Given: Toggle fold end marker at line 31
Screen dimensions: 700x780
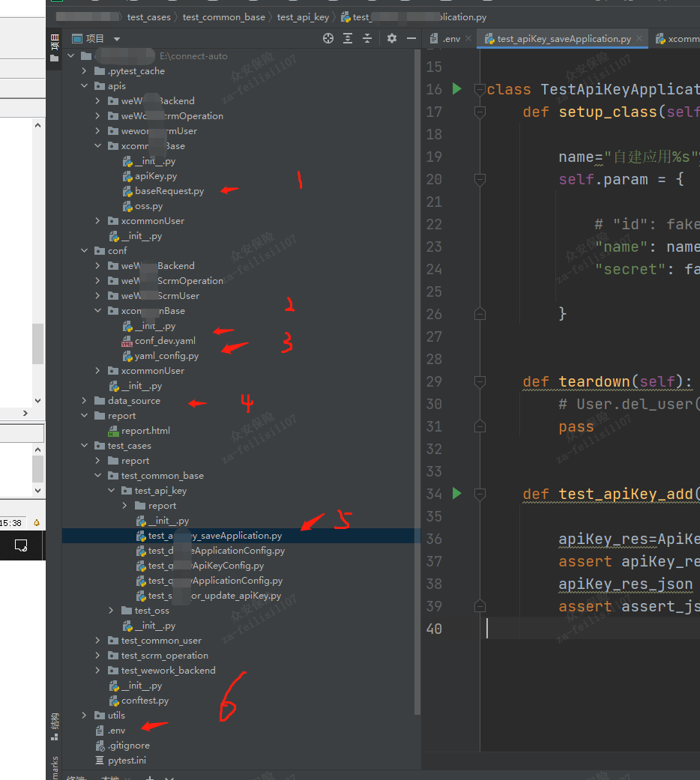Looking at the screenshot, I should click(480, 426).
